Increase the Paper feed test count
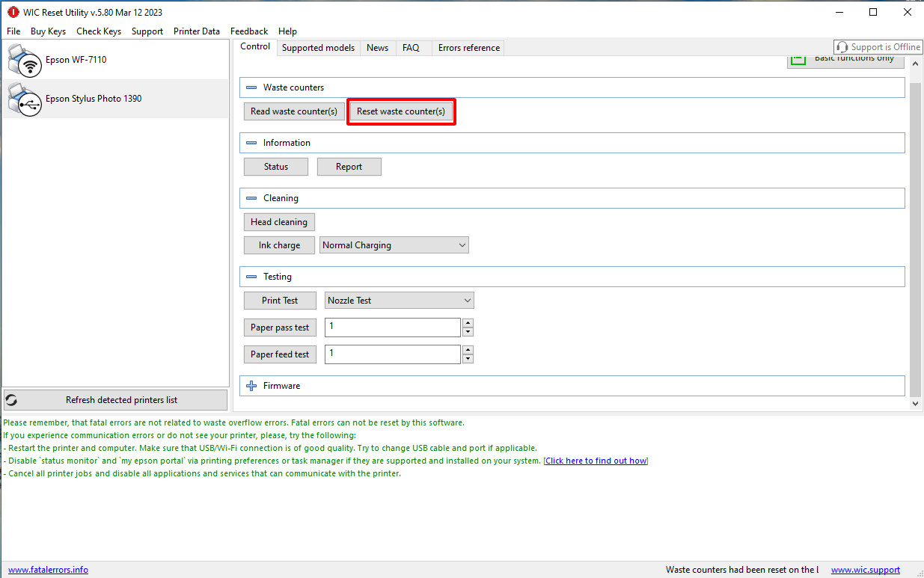The image size is (924, 578). 468,350
